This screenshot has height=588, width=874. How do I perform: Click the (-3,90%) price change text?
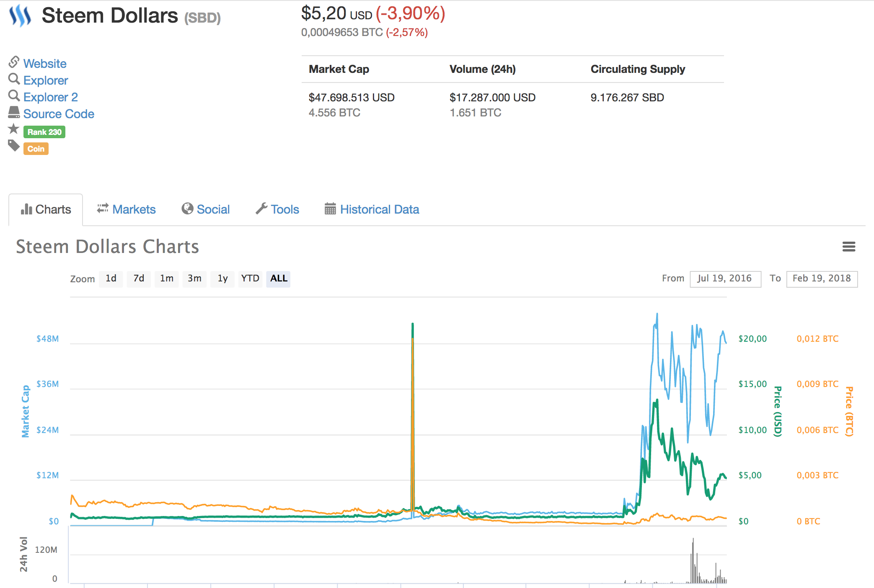point(410,13)
